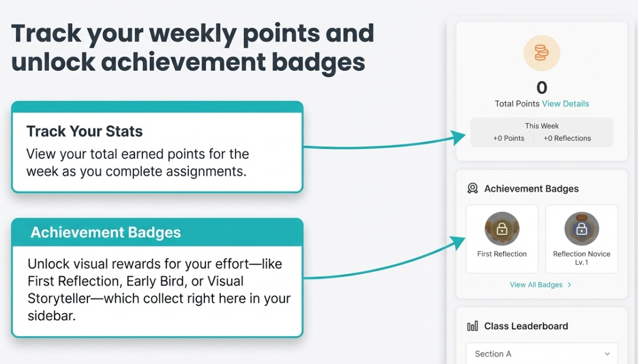Open the View All Badges link
This screenshot has width=638, height=364.
tap(536, 285)
